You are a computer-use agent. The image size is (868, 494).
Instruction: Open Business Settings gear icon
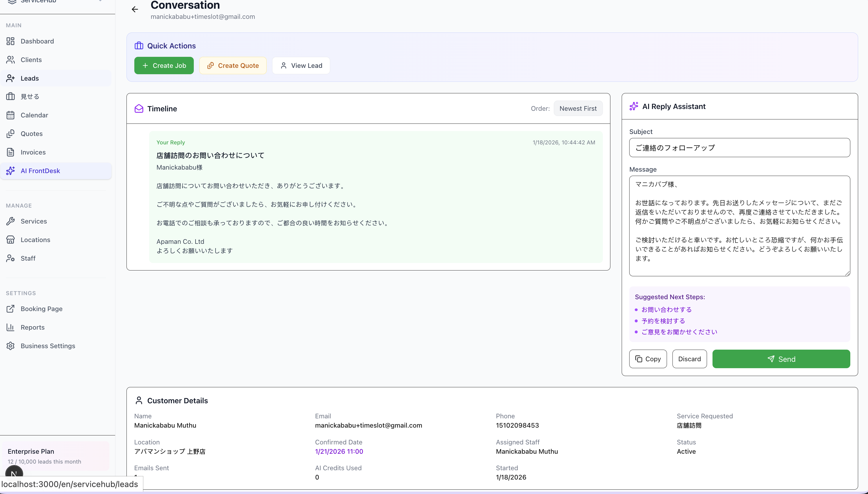(10, 346)
